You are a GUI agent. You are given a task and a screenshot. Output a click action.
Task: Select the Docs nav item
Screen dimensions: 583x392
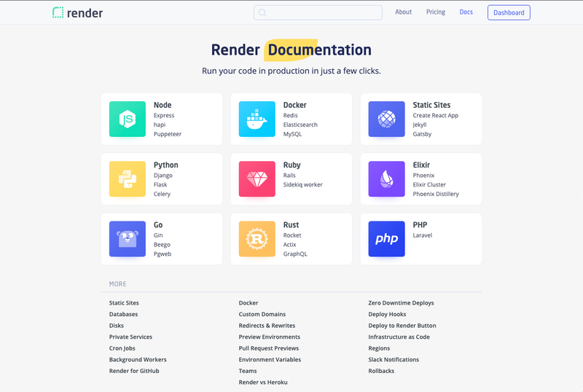[x=466, y=12]
